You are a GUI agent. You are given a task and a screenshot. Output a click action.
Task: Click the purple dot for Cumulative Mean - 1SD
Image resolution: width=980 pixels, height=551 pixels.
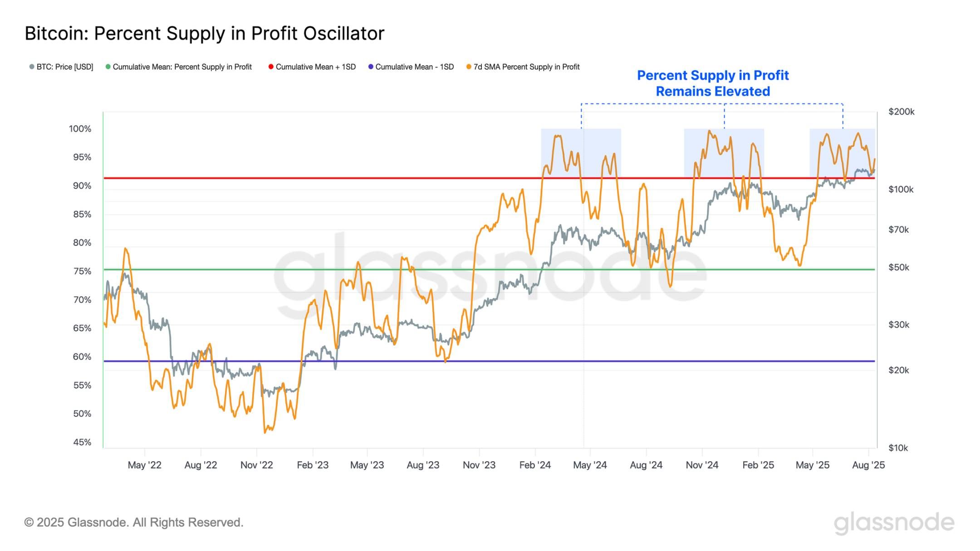[371, 67]
